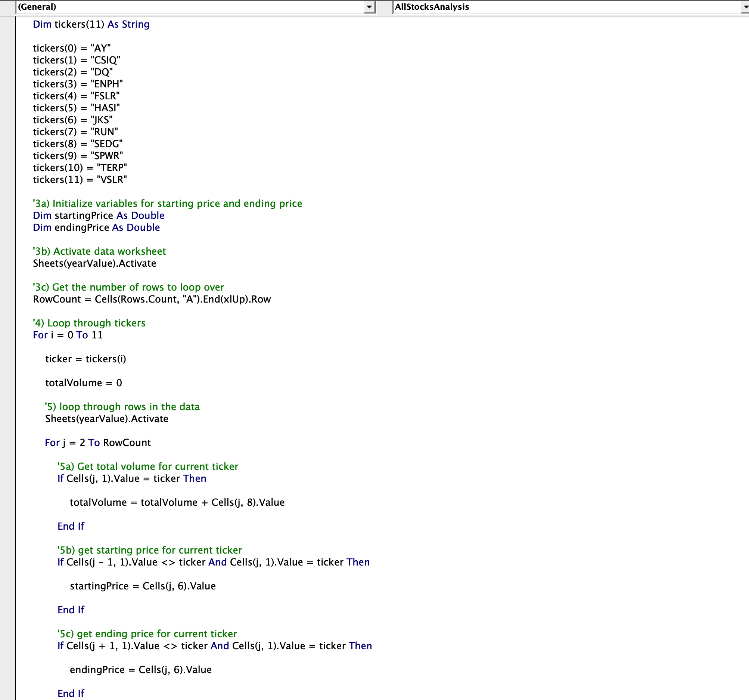Click the totalVolume + Cells(j, 8).Value line

tap(177, 502)
